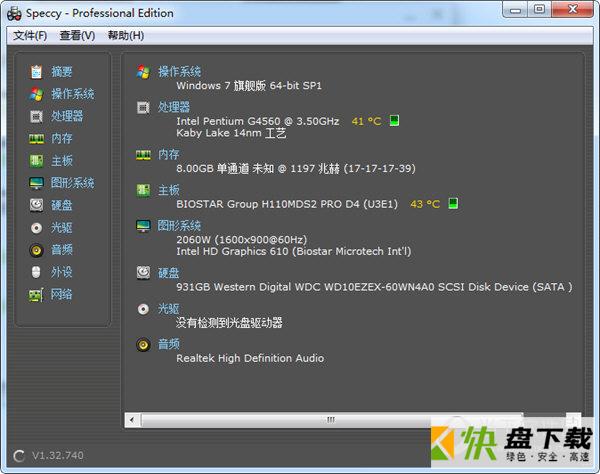The height and width of the screenshot is (474, 600).
Task: Open the 音频 heading link in summary
Action: click(x=169, y=344)
